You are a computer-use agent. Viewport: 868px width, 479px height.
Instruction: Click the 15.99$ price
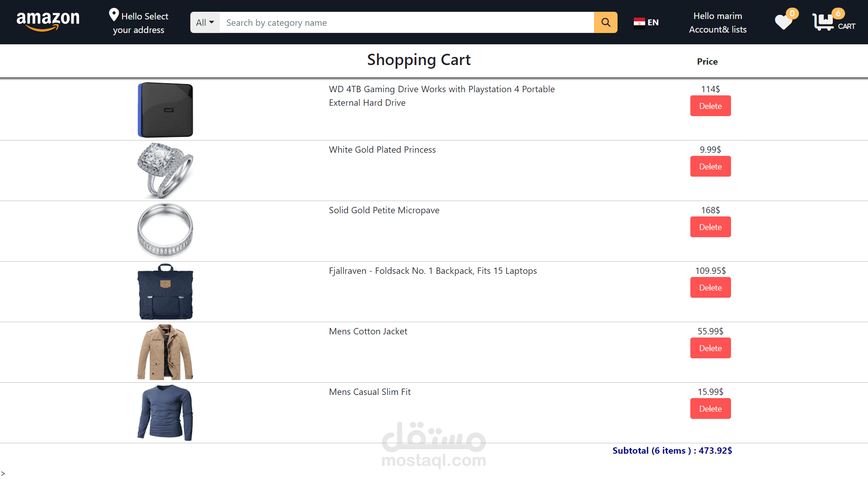point(710,392)
